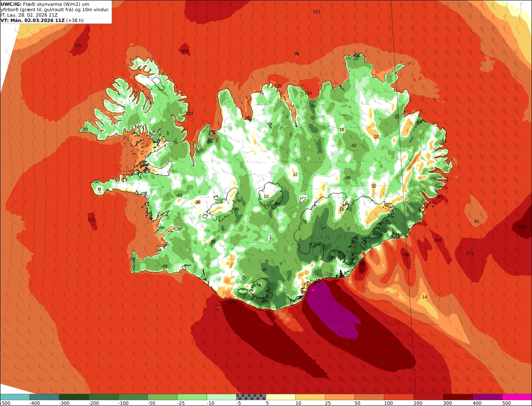Click the darkest green -300 to -200 swatch
Viewport: 532px width, 406px height.
click(x=74, y=397)
